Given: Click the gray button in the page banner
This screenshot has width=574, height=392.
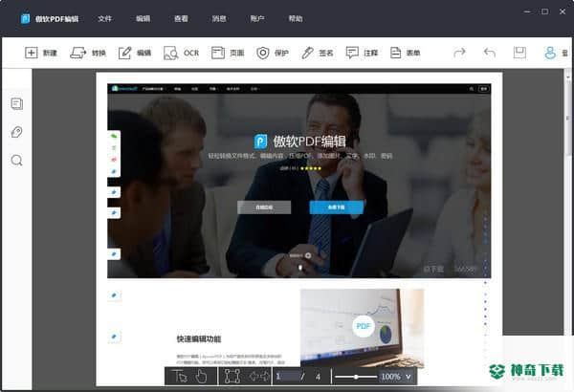Looking at the screenshot, I should 264,207.
